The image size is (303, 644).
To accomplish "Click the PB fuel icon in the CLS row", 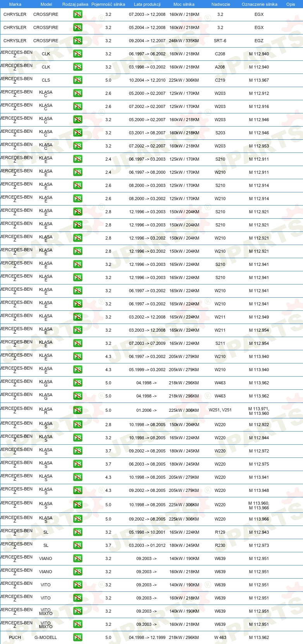I will coord(78,80).
